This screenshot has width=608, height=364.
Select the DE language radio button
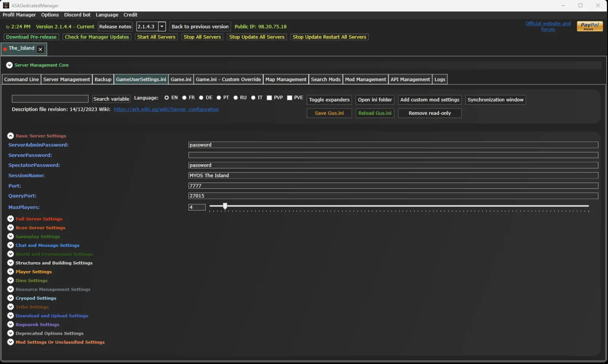click(x=201, y=98)
